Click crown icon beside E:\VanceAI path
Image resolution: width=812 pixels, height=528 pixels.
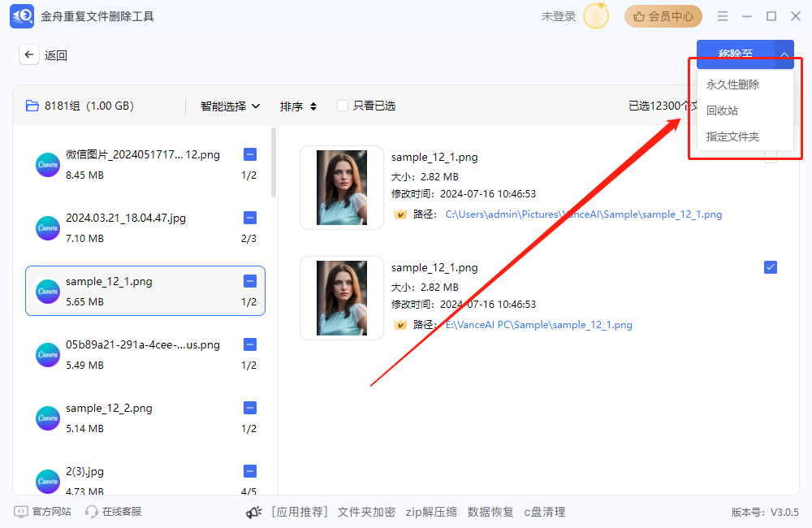point(400,325)
